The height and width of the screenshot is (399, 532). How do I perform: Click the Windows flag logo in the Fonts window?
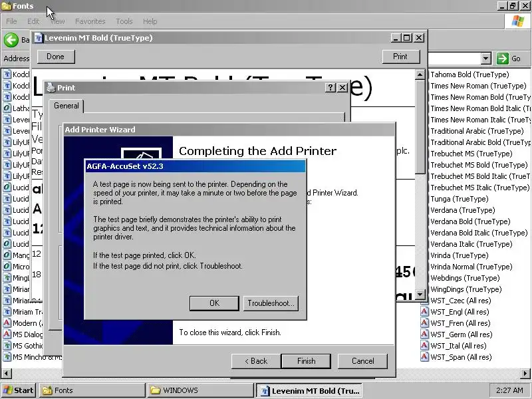tap(518, 21)
